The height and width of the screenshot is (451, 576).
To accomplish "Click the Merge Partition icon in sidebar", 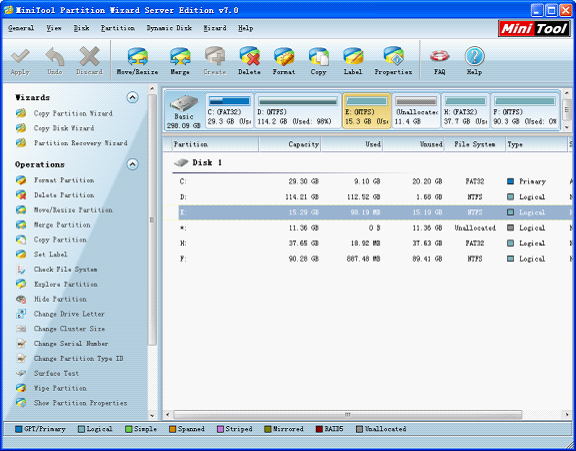I will [21, 224].
